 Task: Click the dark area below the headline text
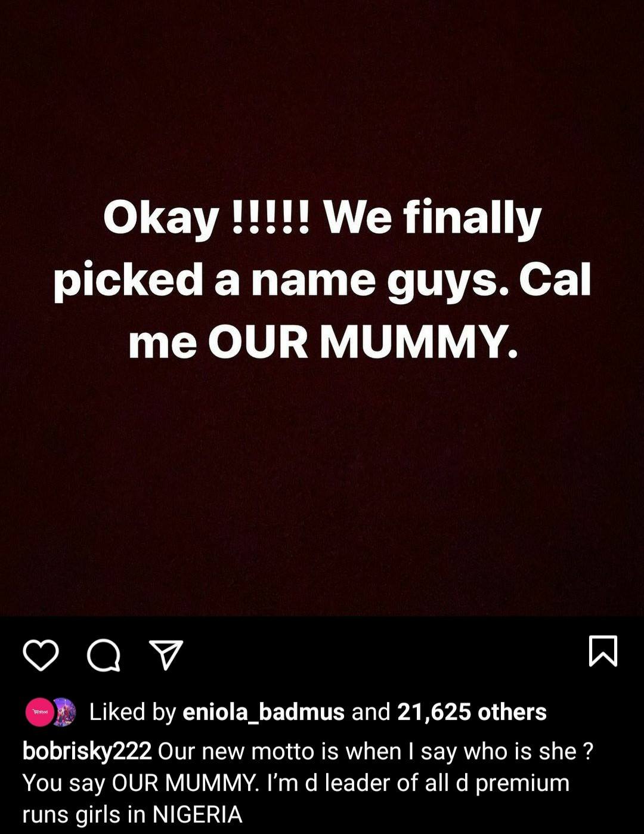pos(322,489)
